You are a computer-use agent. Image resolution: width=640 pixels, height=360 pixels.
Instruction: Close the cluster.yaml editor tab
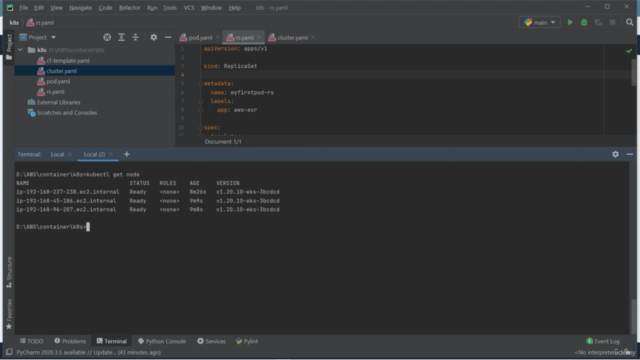coord(313,38)
